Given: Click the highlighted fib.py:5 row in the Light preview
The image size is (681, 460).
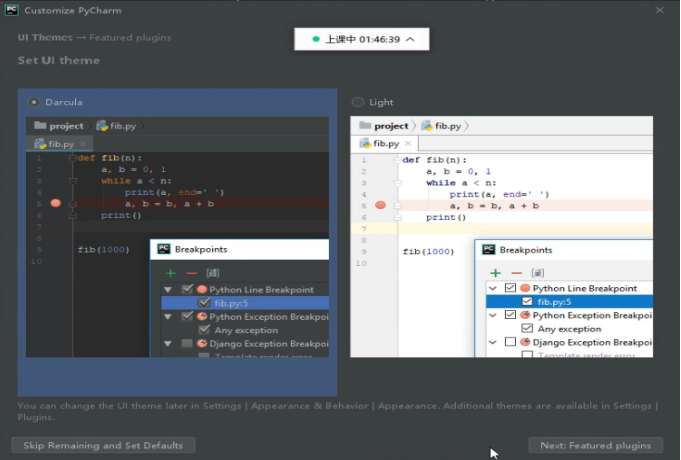Looking at the screenshot, I should point(569,301).
